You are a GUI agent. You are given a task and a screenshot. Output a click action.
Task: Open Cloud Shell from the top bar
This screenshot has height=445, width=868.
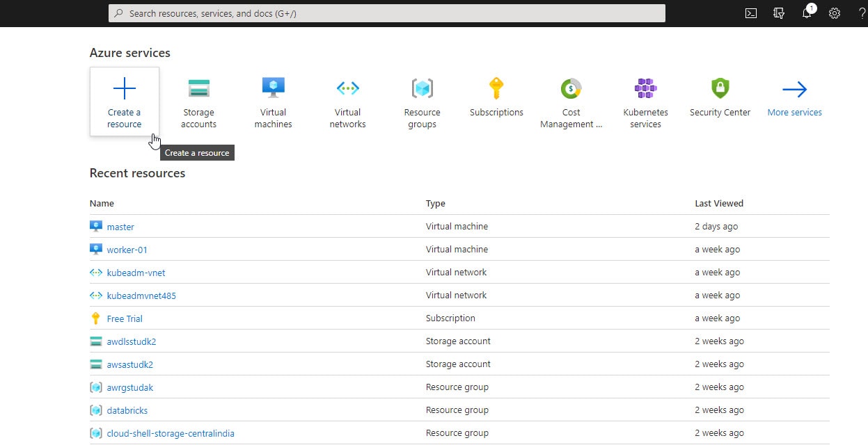[750, 13]
